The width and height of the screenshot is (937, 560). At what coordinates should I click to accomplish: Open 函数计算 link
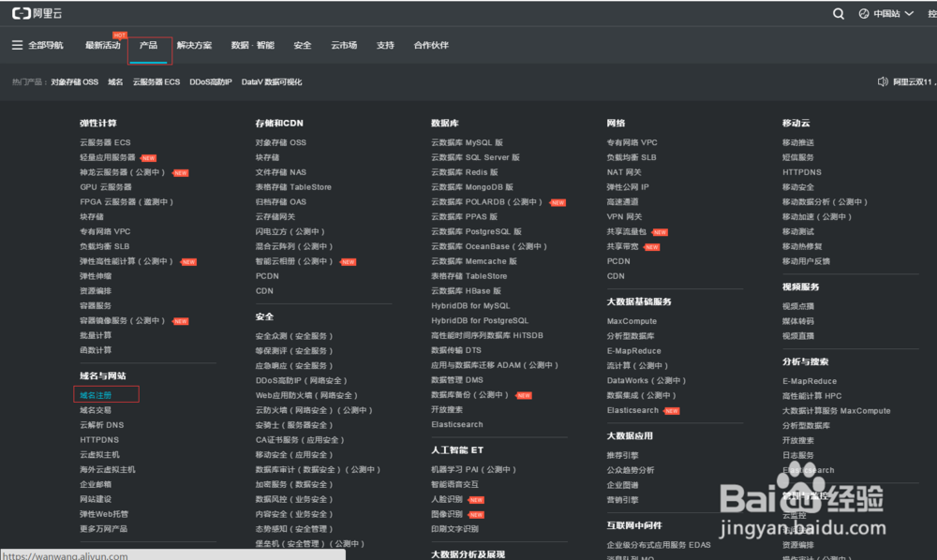coord(96,350)
